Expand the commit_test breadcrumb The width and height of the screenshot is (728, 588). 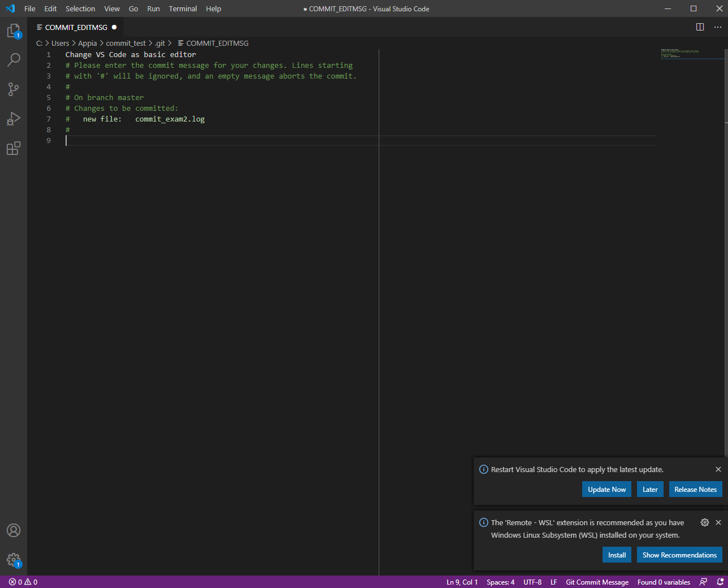pyautogui.click(x=125, y=43)
